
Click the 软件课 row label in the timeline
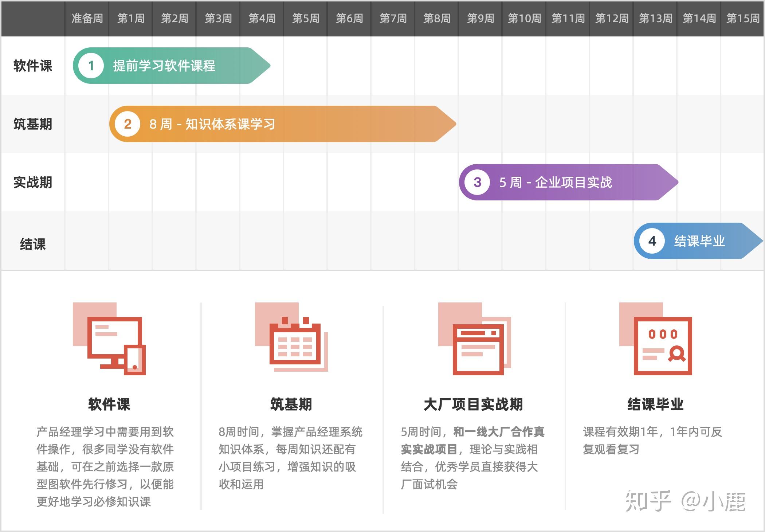click(x=33, y=66)
